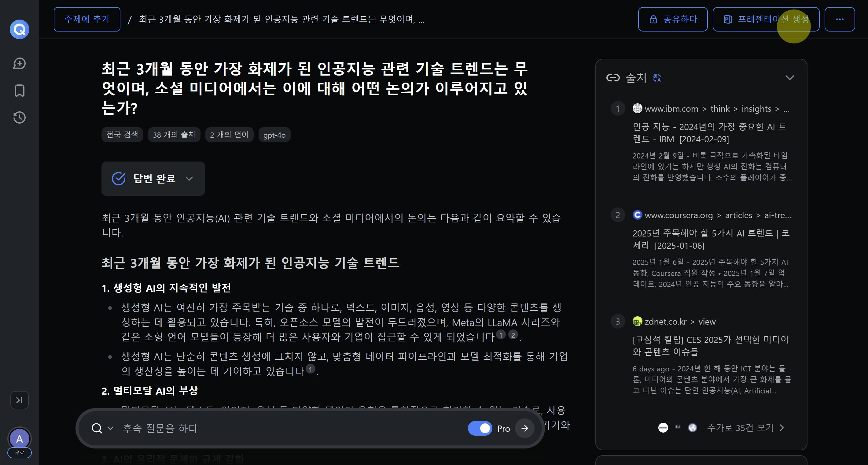Start a new chat via plus-bubble icon

19,63
